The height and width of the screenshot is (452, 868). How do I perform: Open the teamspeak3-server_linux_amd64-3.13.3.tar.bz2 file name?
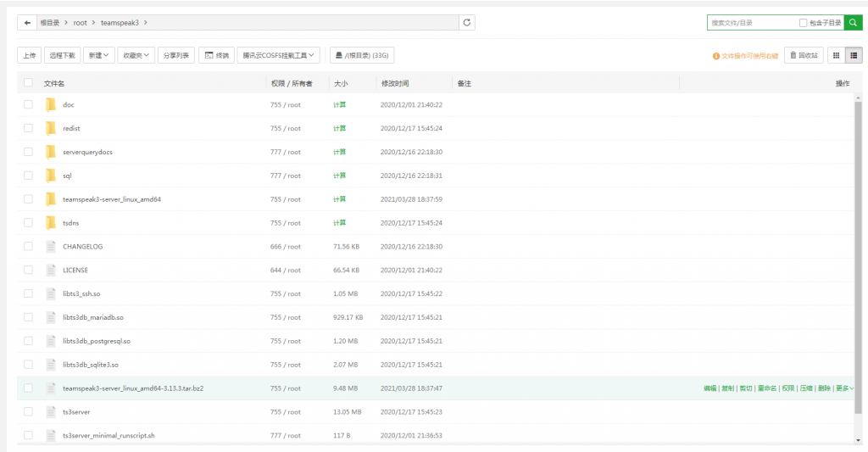[133, 388]
